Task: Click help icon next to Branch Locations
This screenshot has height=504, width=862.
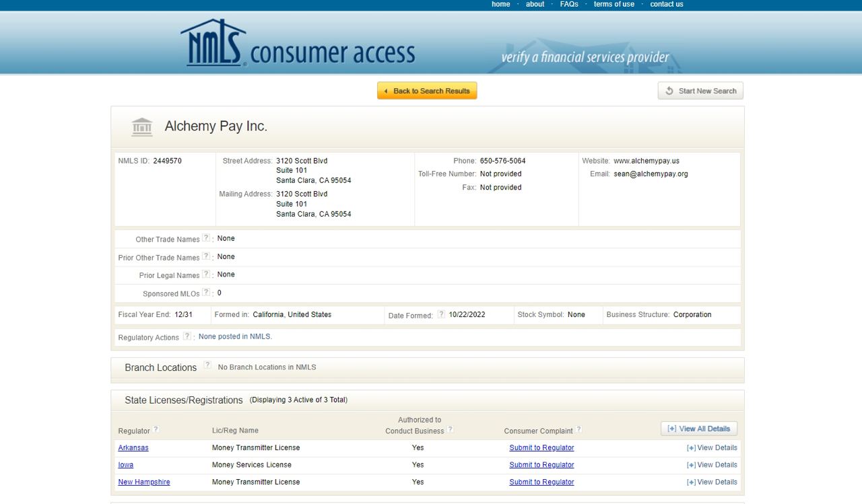Action: pyautogui.click(x=207, y=365)
